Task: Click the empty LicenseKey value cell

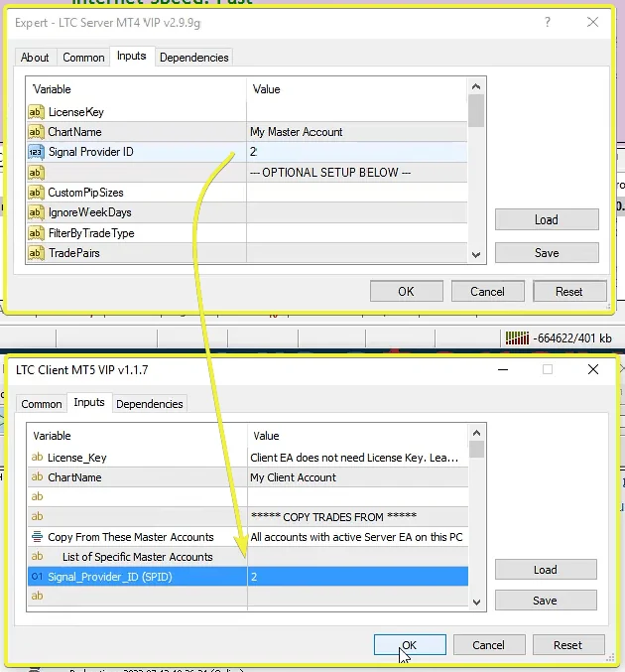Action: tap(357, 112)
